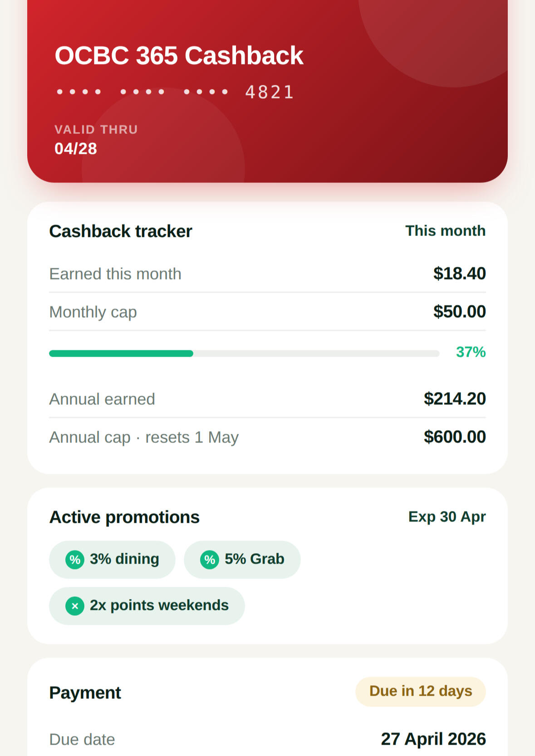Image resolution: width=535 pixels, height=756 pixels.
Task: Toggle the 5% Grab promotion chip
Action: 242,560
